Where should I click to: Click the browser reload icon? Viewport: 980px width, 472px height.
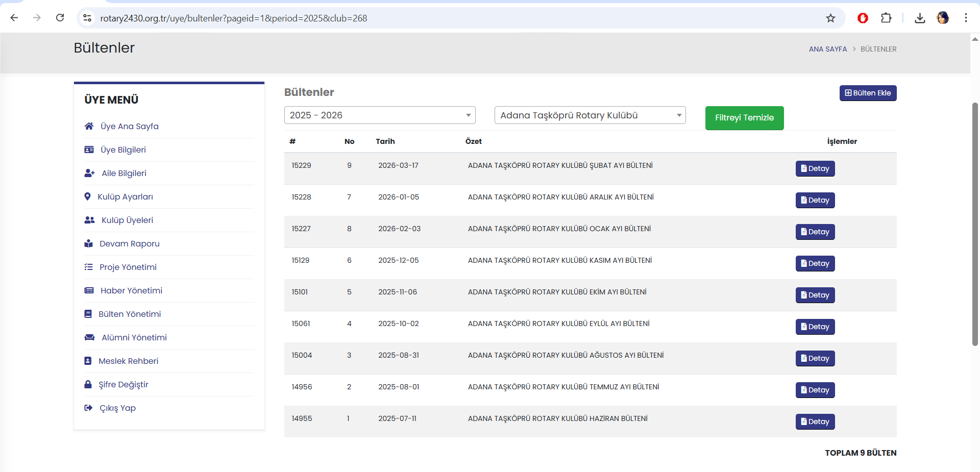tap(60, 18)
